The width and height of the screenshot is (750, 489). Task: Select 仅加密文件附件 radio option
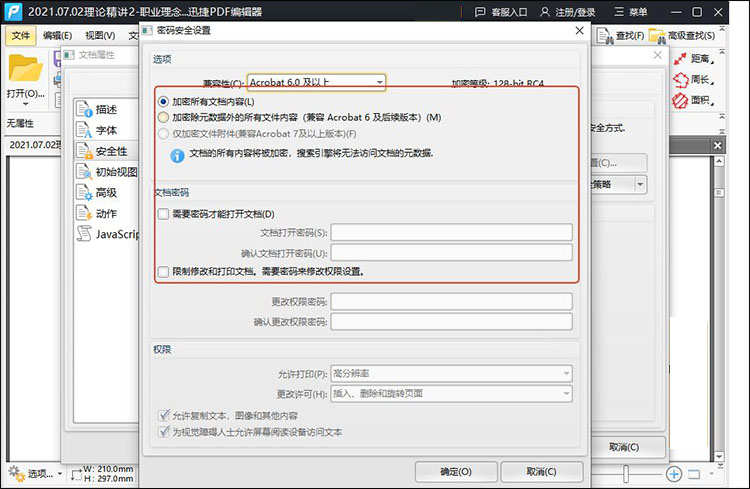point(164,133)
